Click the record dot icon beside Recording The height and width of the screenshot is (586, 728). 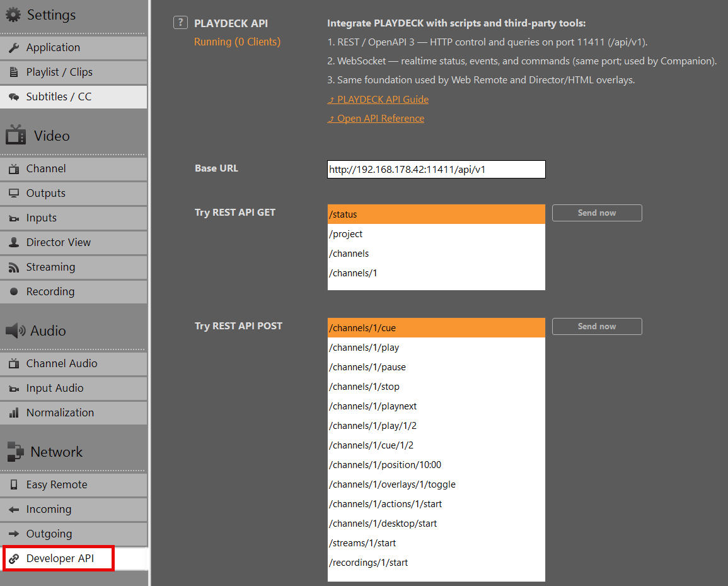pos(14,291)
